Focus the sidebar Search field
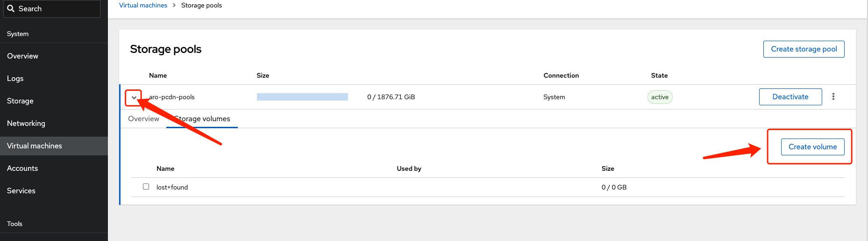 tap(56, 8)
